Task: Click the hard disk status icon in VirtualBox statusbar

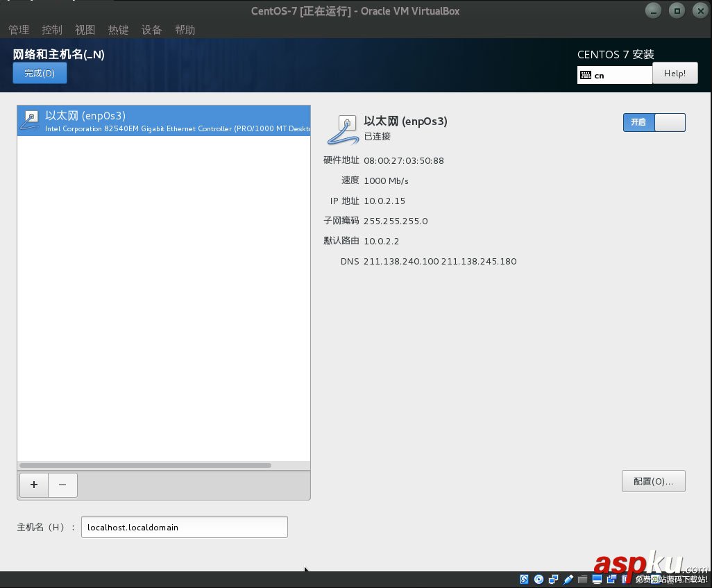Action: tap(524, 579)
